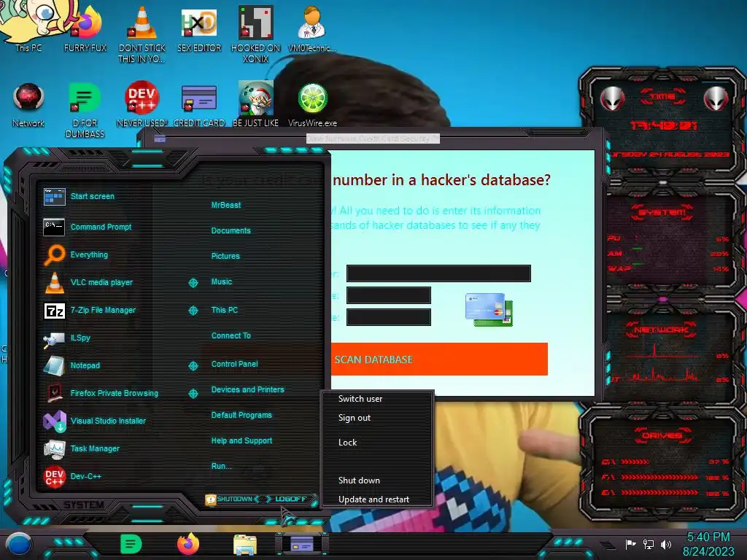Expand VLC media player jump list arrow

coord(193,283)
